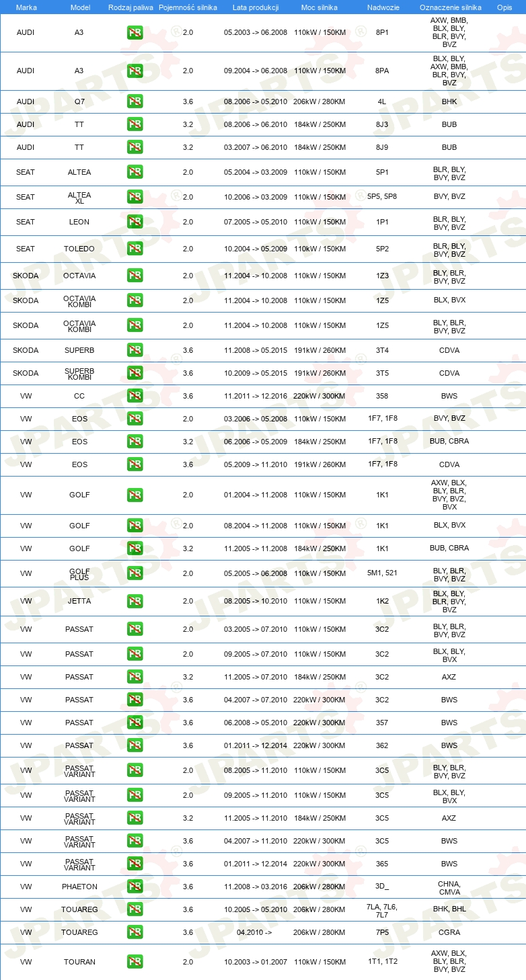The height and width of the screenshot is (980, 526).
Task: Select the '1Z3' body code
Action: click(x=382, y=276)
